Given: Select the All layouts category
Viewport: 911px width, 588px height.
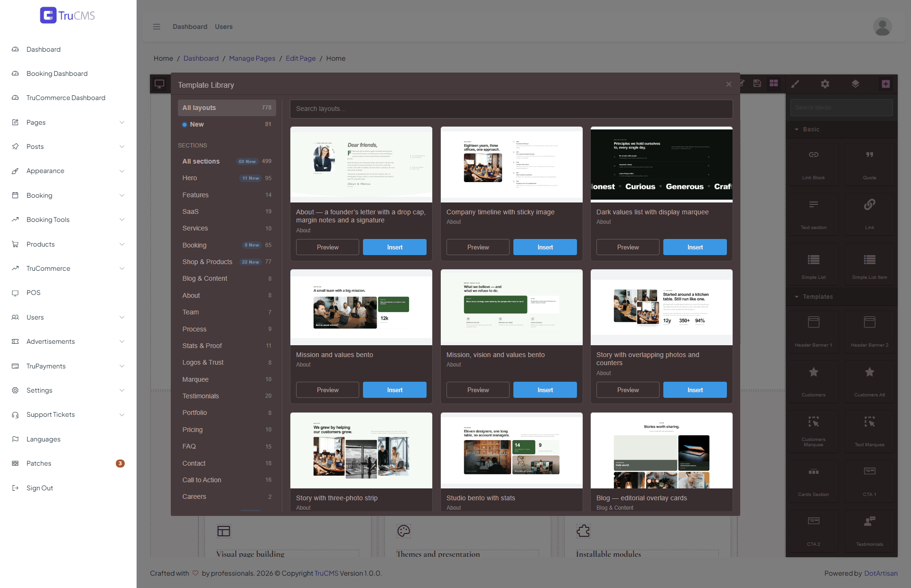Looking at the screenshot, I should tap(227, 108).
